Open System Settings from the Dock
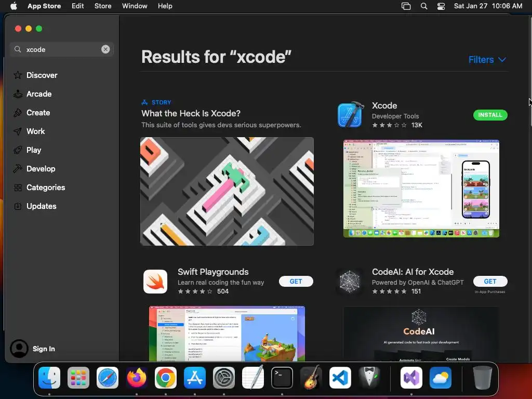This screenshot has width=532, height=399. pos(224,378)
